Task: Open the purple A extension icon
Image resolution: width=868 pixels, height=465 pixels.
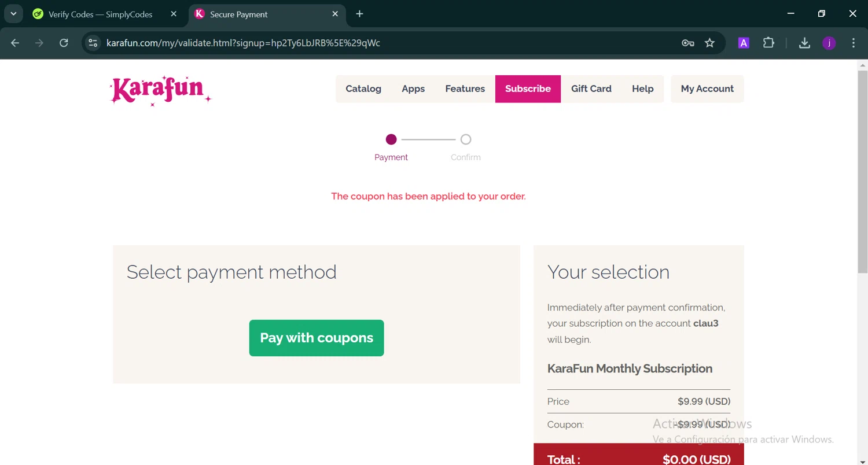Action: [x=744, y=43]
